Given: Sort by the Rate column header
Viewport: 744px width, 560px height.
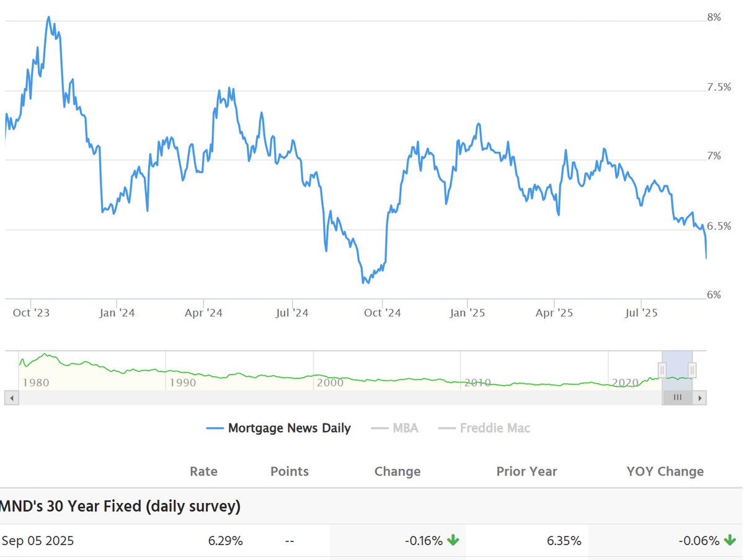Looking at the screenshot, I should [203, 471].
